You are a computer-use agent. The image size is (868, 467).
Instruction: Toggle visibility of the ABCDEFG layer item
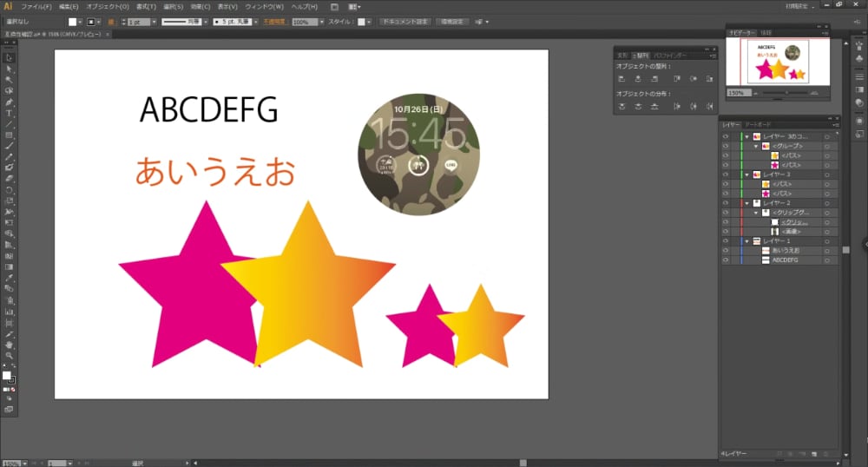pos(725,260)
